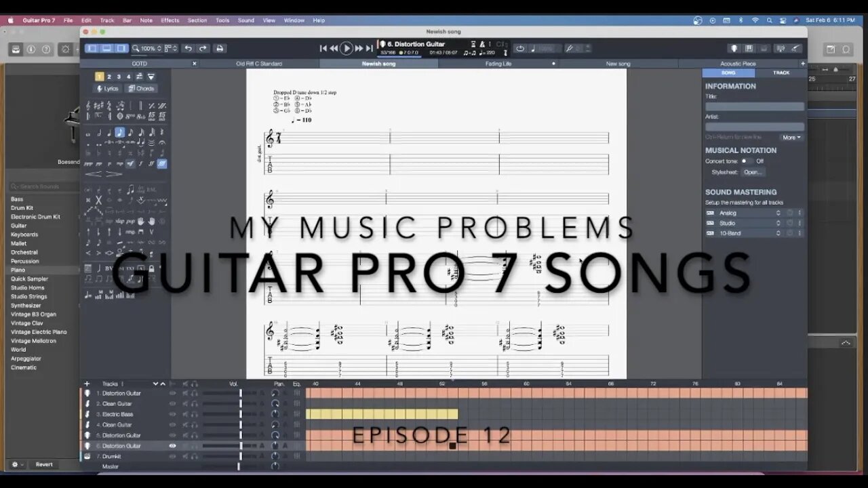
Task: Show the virtual keyboard view icon
Action: (749, 48)
